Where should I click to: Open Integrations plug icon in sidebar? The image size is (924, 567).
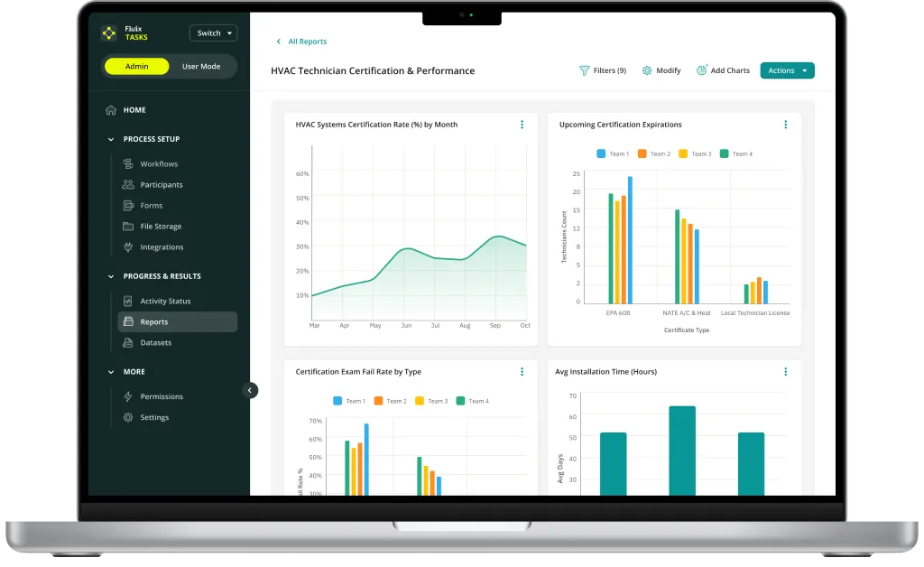pyautogui.click(x=128, y=247)
